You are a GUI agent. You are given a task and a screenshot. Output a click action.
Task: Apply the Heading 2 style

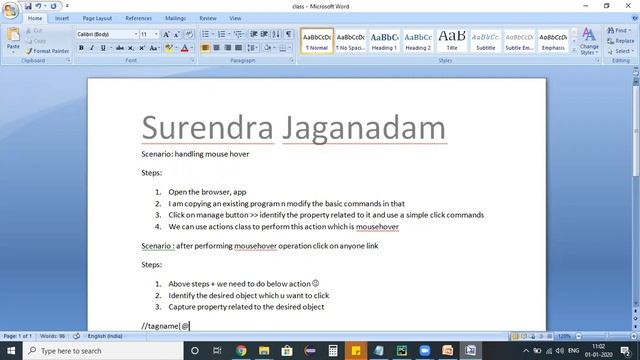(x=418, y=41)
